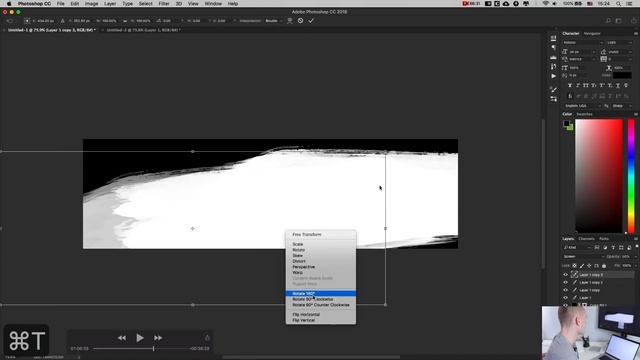Switch to the Swatches tab
Image resolution: width=640 pixels, height=360 pixels.
pyautogui.click(x=584, y=114)
